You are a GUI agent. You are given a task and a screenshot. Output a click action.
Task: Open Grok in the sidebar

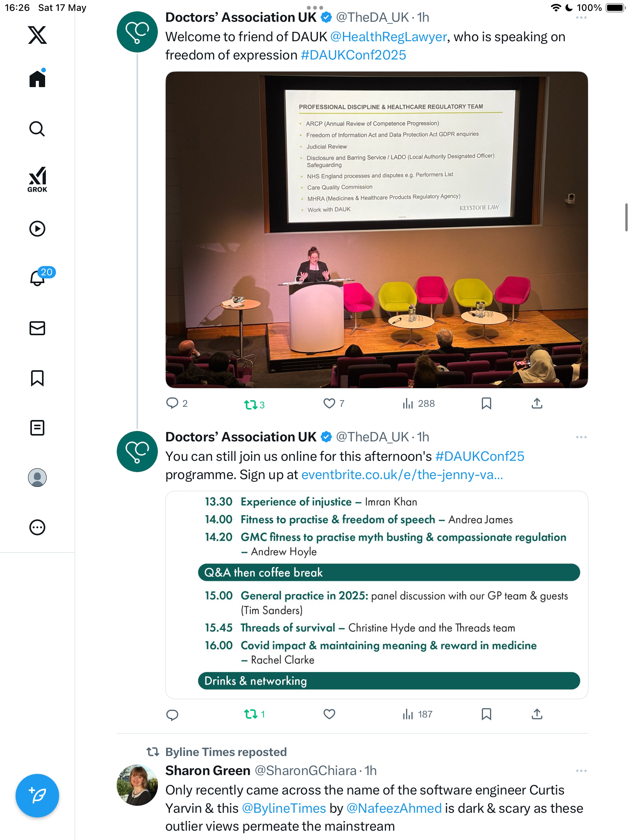tap(37, 180)
